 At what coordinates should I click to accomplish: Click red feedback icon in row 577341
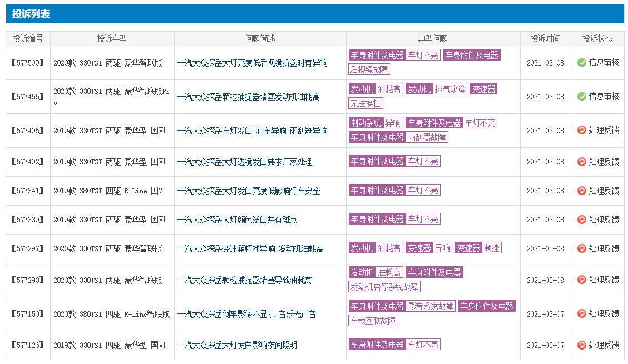click(581, 191)
